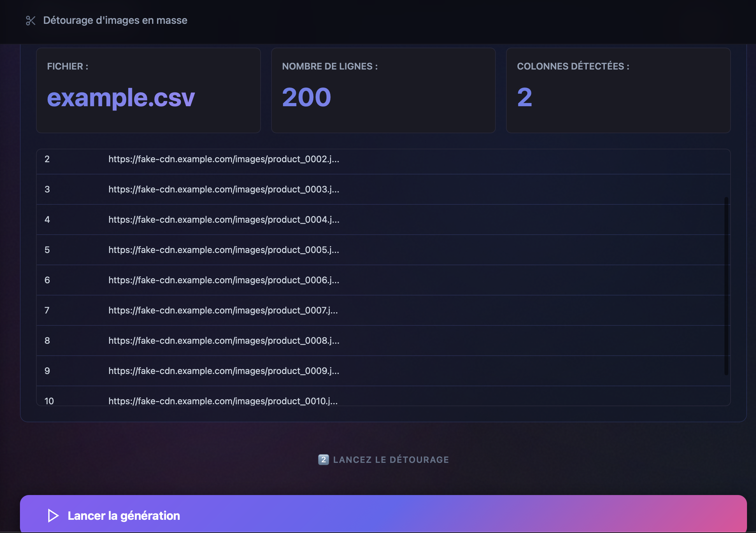The height and width of the screenshot is (533, 756).
Task: Select row 4 product_0004 URL
Action: coord(224,220)
